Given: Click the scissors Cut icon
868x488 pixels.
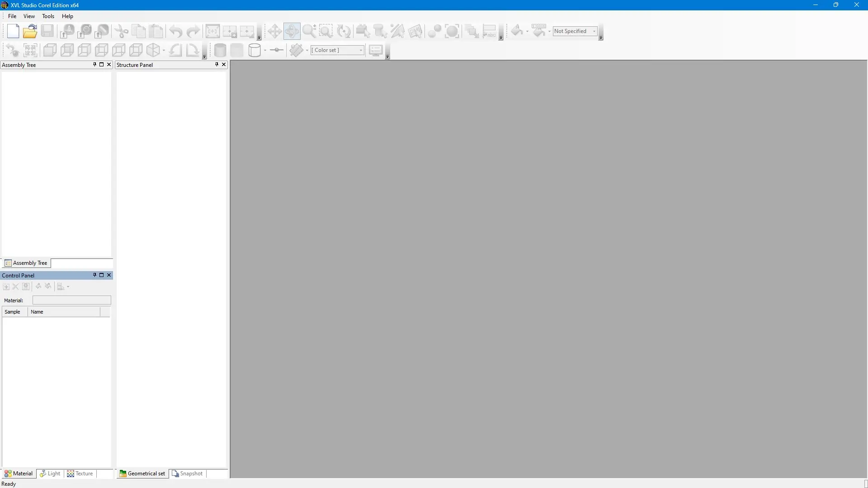Looking at the screenshot, I should pyautogui.click(x=121, y=31).
